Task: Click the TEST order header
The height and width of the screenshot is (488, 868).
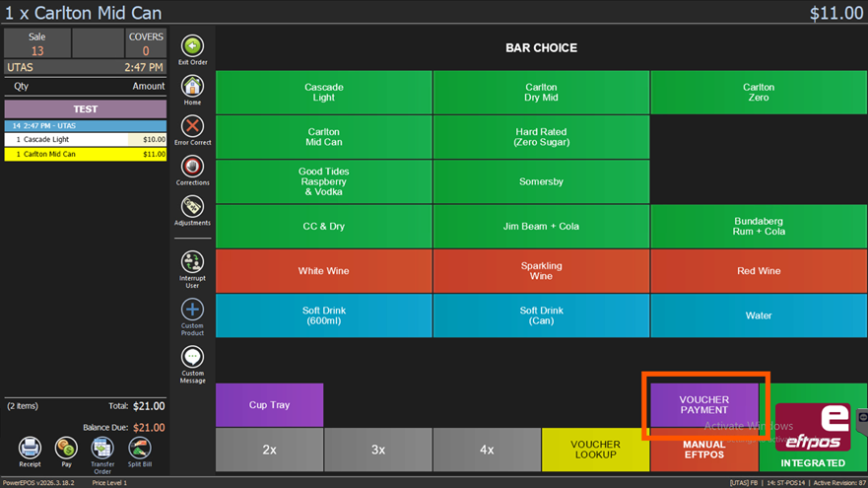Action: coord(86,109)
